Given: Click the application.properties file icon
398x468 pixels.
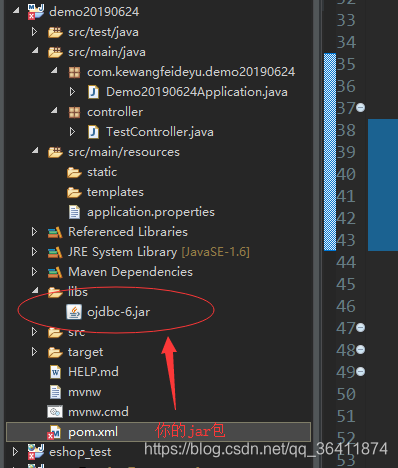Looking at the screenshot, I should click(x=74, y=212).
